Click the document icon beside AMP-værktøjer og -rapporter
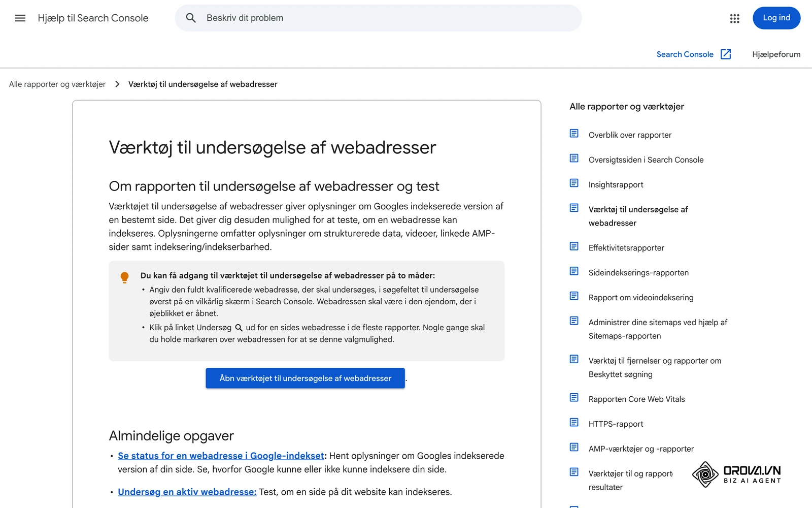 574,448
